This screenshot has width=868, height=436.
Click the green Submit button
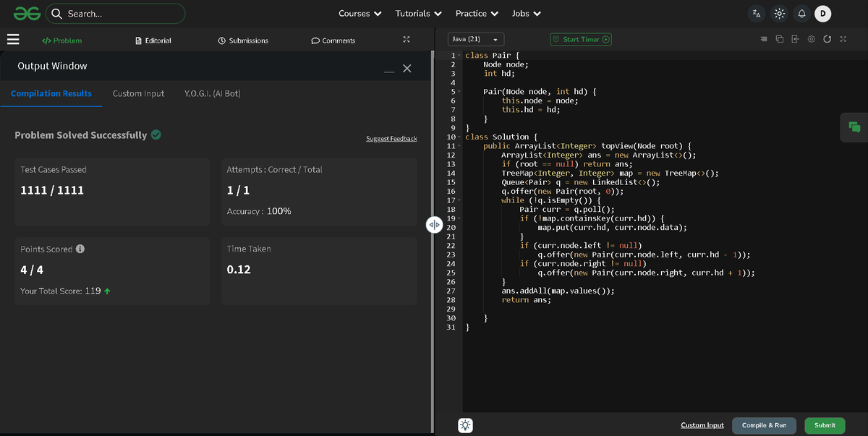[825, 425]
